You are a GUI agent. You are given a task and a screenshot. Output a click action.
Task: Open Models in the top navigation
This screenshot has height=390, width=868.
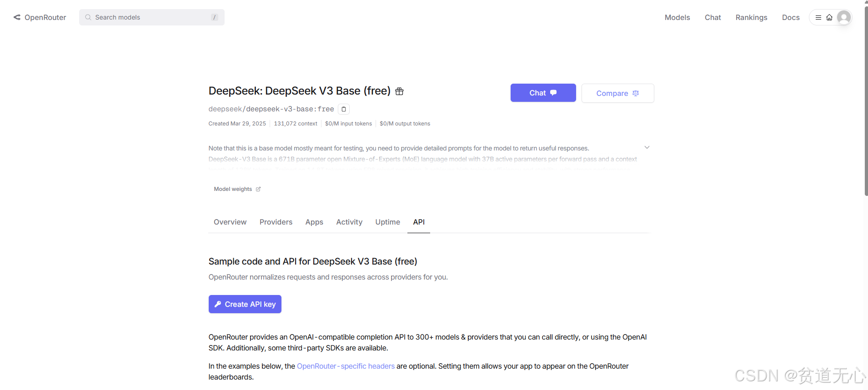click(677, 17)
